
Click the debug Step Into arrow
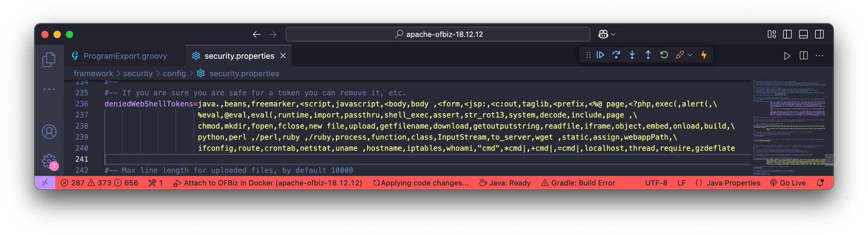(632, 55)
